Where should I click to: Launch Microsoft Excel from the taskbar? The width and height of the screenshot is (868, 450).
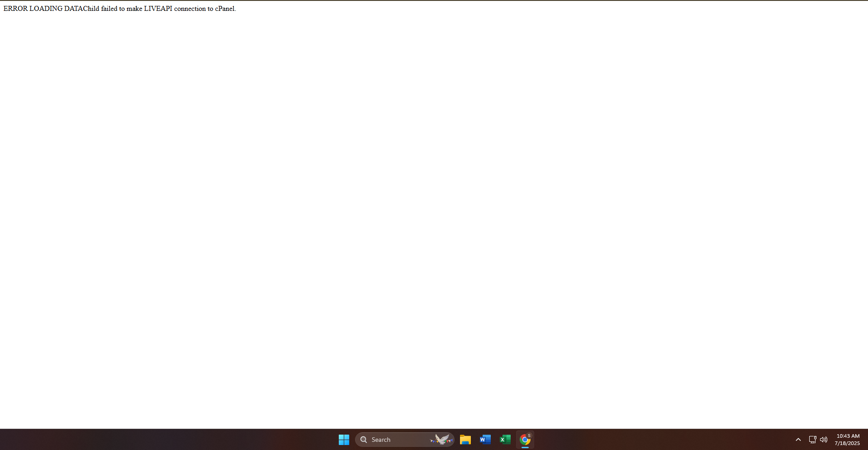pyautogui.click(x=505, y=440)
